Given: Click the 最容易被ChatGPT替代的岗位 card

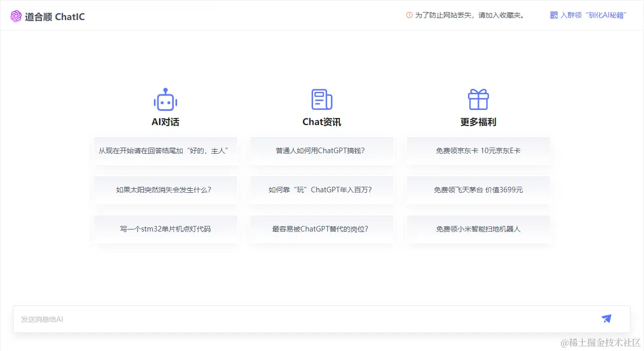Looking at the screenshot, I should click(321, 229).
